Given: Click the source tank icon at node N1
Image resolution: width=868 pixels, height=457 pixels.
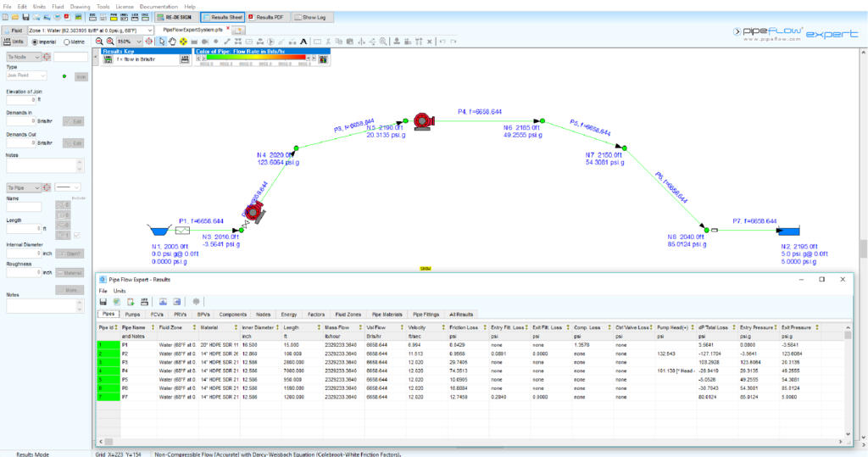Looking at the screenshot, I should (x=159, y=229).
